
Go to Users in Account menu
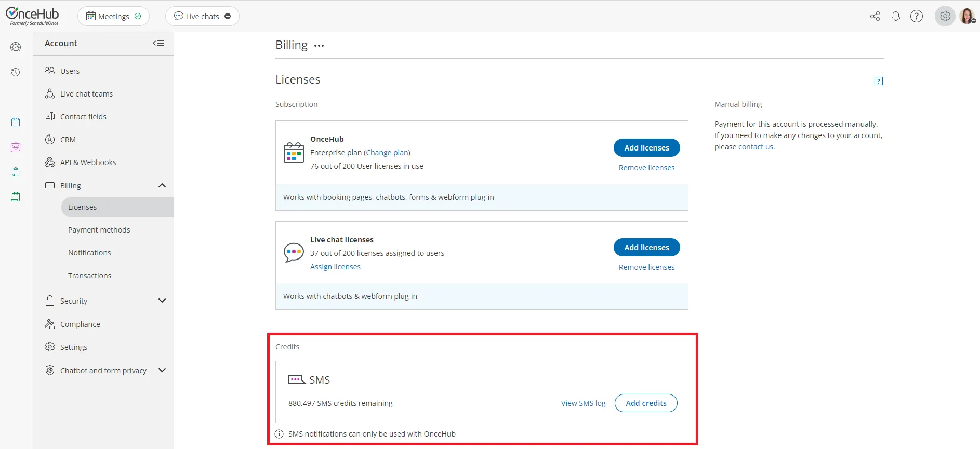pyautogui.click(x=70, y=71)
